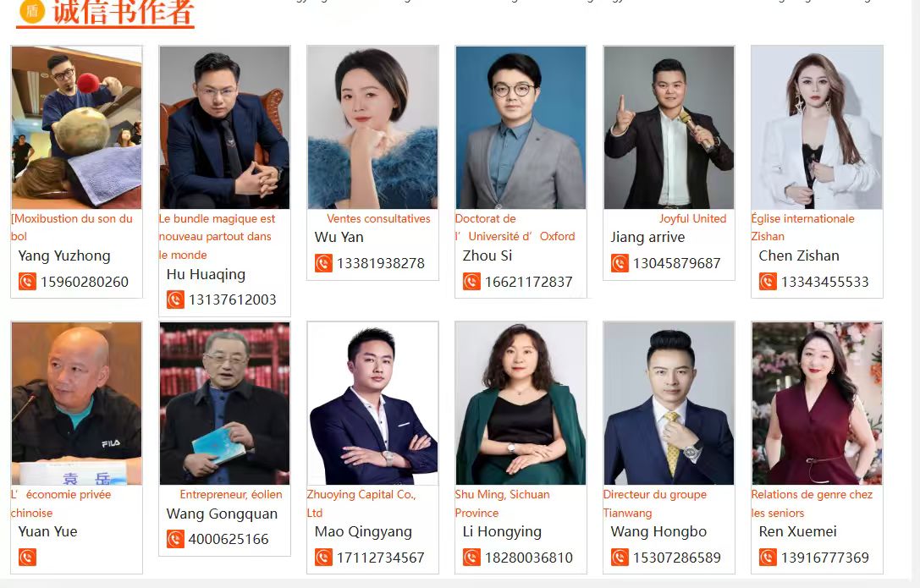This screenshot has width=920, height=588.
Task: Click phone icon under Chen Zishan
Action: click(x=768, y=282)
